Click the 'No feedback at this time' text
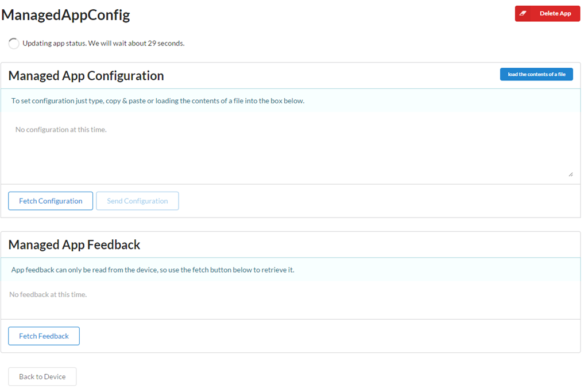The image size is (588, 392). [48, 294]
